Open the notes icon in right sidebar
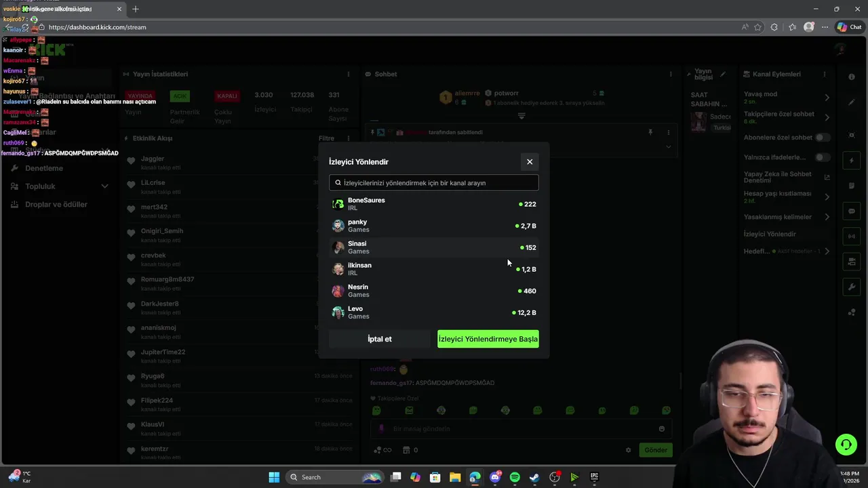Image resolution: width=868 pixels, height=488 pixels. (852, 186)
